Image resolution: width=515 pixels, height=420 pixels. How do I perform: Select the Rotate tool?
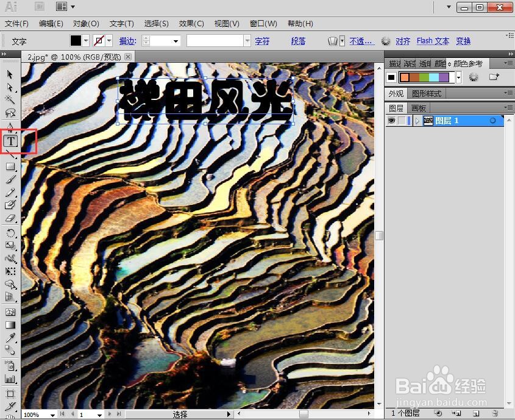10,233
